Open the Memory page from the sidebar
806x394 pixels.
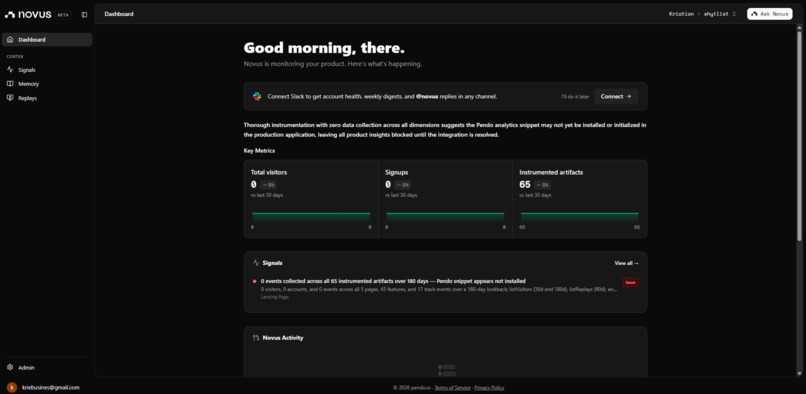(x=47, y=84)
